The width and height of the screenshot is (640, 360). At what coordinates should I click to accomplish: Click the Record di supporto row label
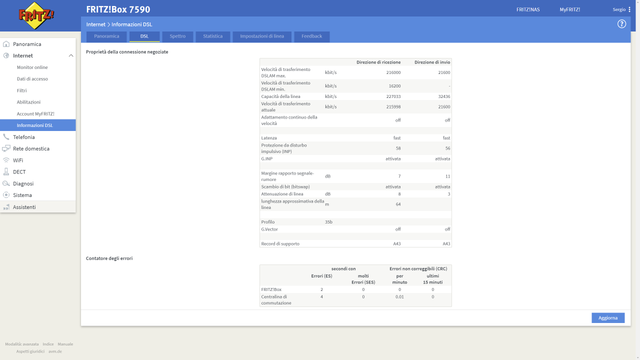point(280,244)
